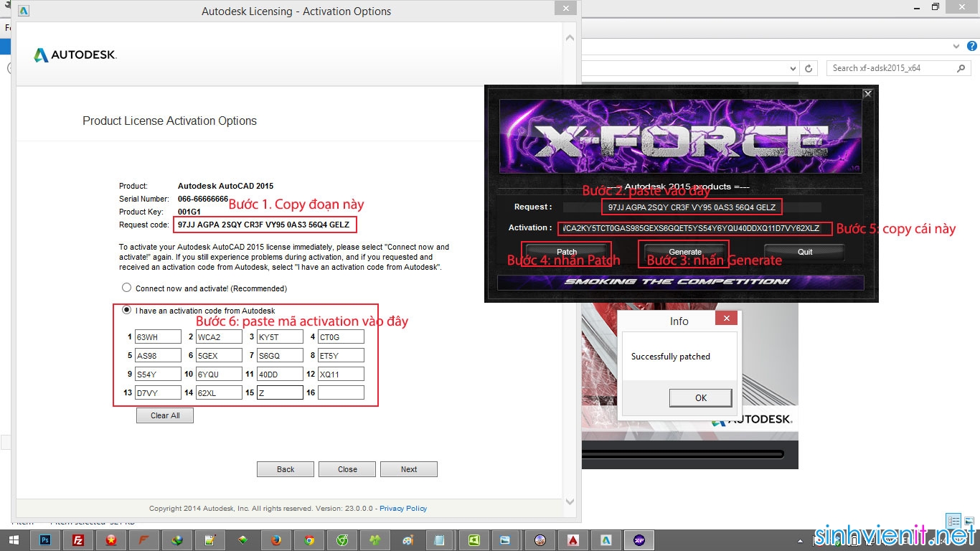This screenshot has height=551, width=980.
Task: Click the Explorer refresh icon
Action: tap(809, 68)
